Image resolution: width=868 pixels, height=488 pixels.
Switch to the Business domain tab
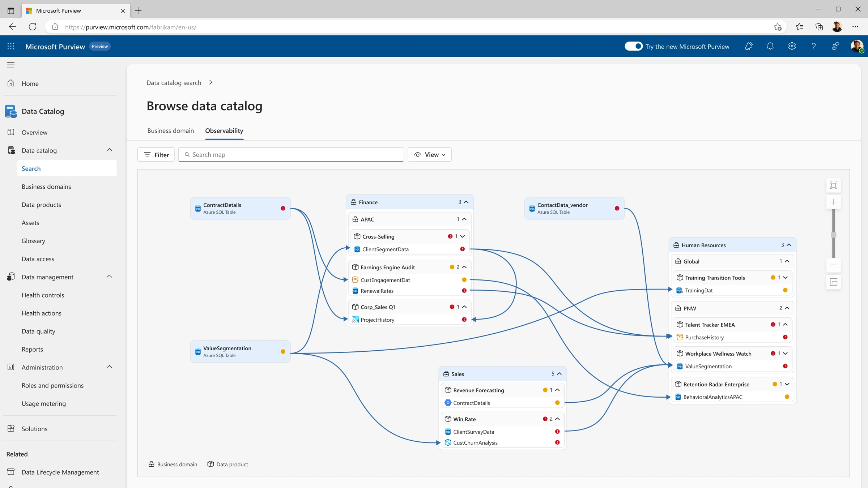(170, 130)
